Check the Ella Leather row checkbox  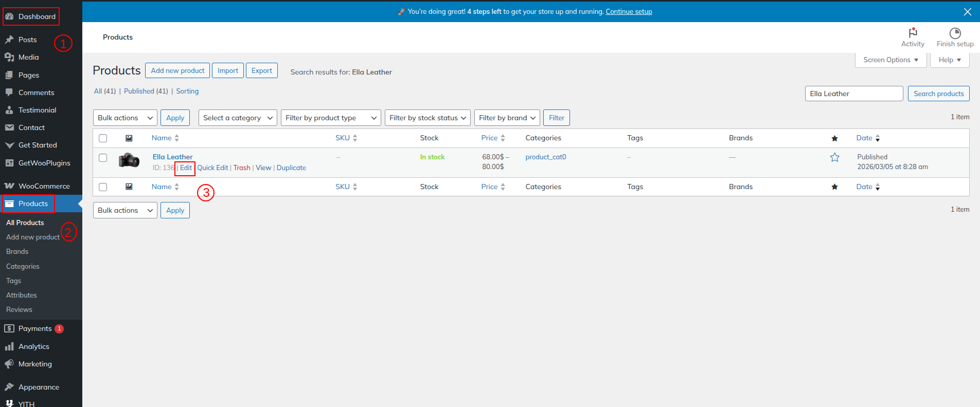coord(103,158)
